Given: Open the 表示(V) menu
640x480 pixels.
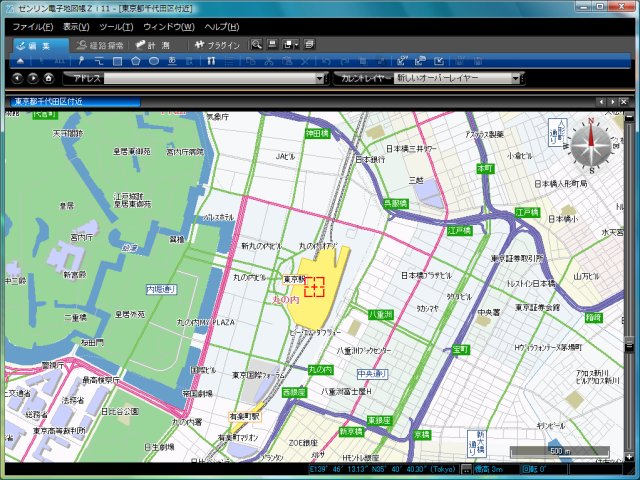Looking at the screenshot, I should click(76, 27).
